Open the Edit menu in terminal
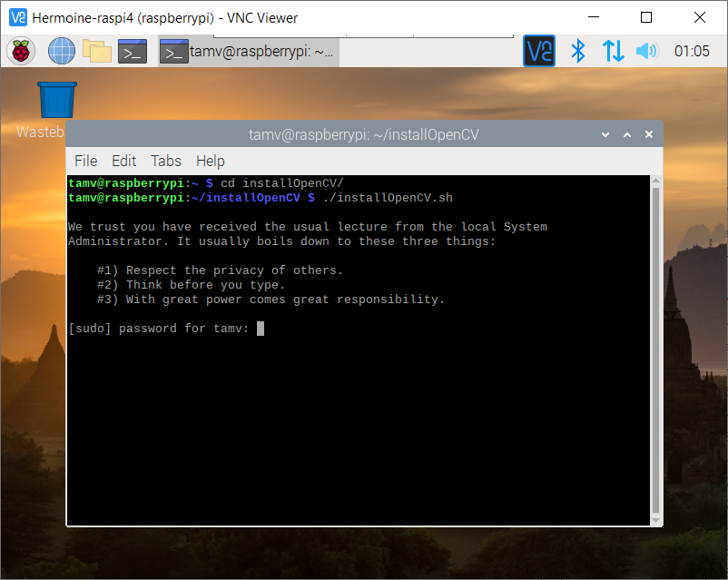Image resolution: width=728 pixels, height=580 pixels. 124,161
